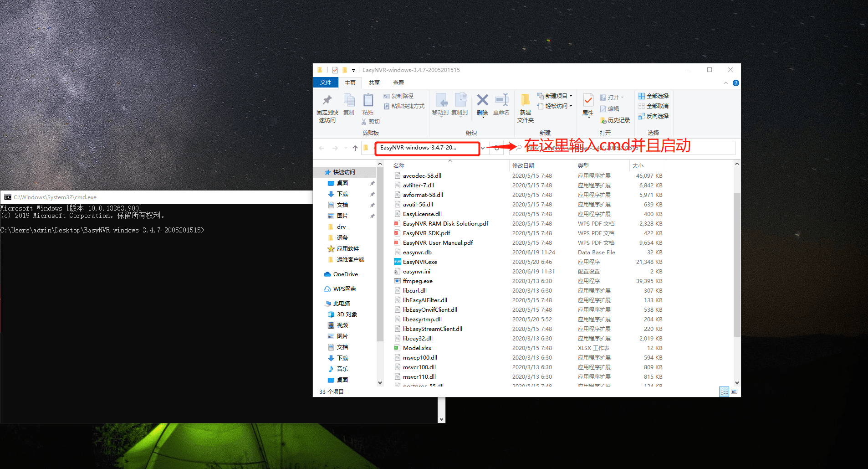Go back with the left arrow

point(322,148)
